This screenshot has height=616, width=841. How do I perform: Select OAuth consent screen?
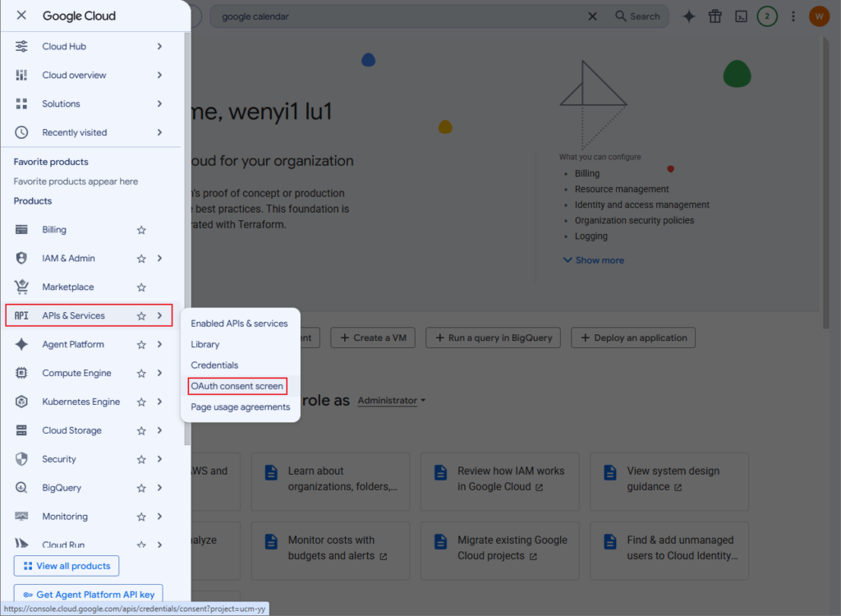tap(237, 386)
